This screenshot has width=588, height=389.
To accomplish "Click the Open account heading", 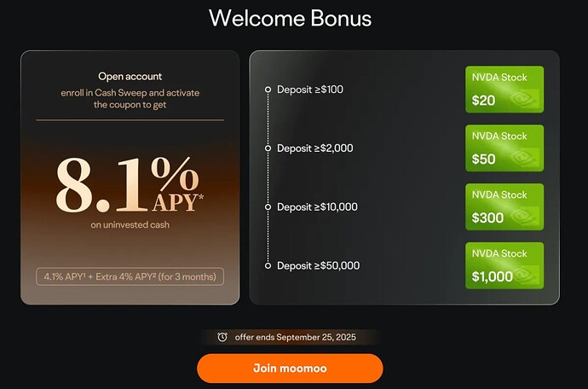I will pos(130,76).
